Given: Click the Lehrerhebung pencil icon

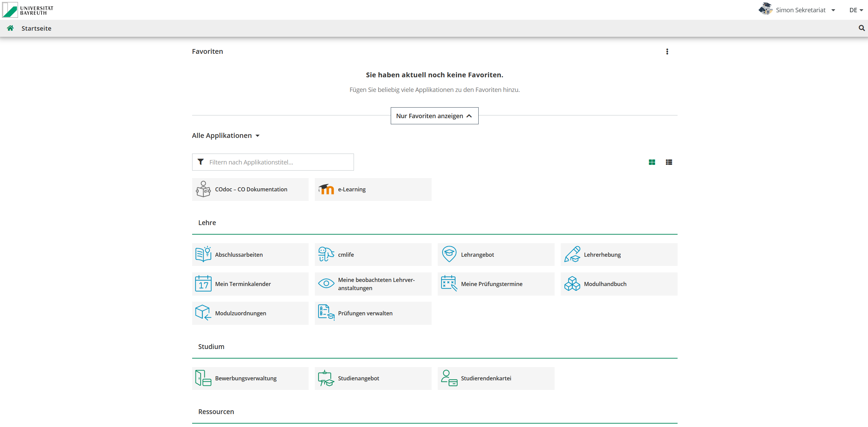Looking at the screenshot, I should (x=572, y=254).
